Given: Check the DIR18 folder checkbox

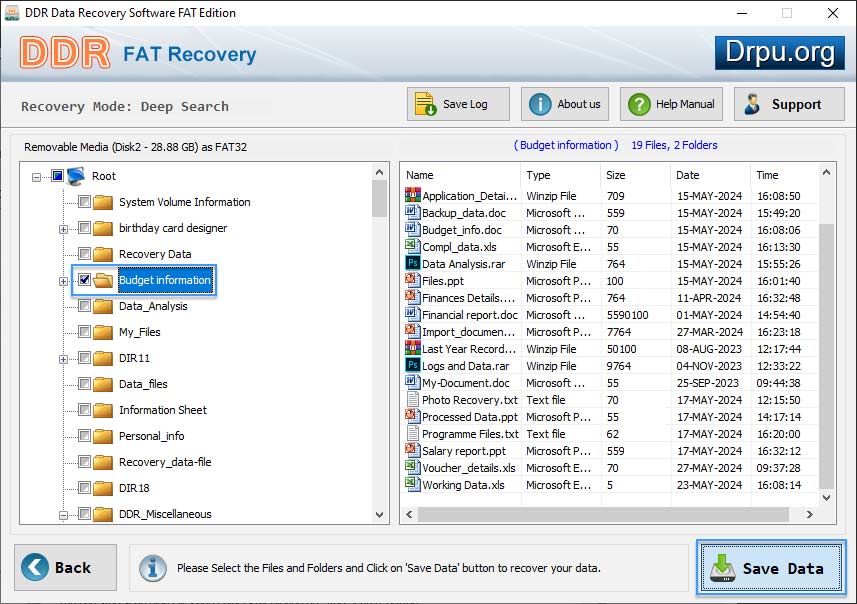Looking at the screenshot, I should point(84,488).
